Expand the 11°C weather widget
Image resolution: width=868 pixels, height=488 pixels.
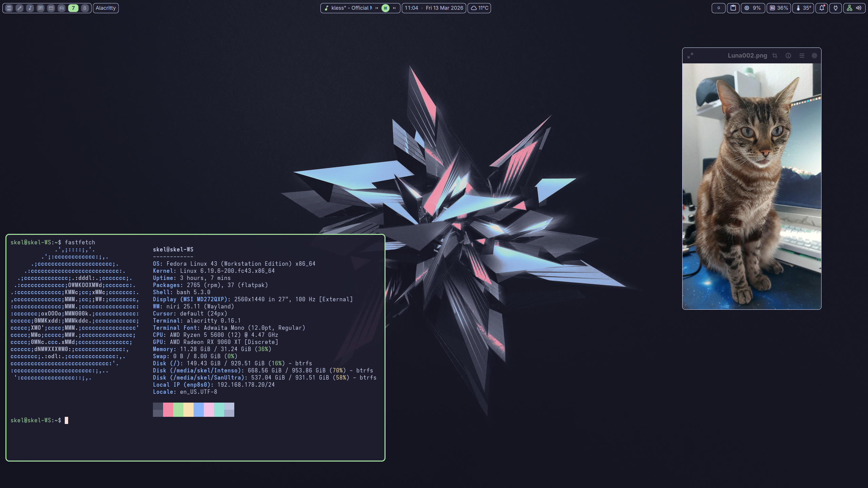coord(479,8)
